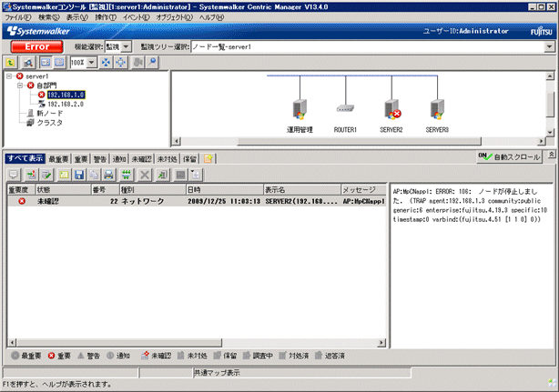Select the 192.168.2.0 subnet in the tree

(64, 104)
